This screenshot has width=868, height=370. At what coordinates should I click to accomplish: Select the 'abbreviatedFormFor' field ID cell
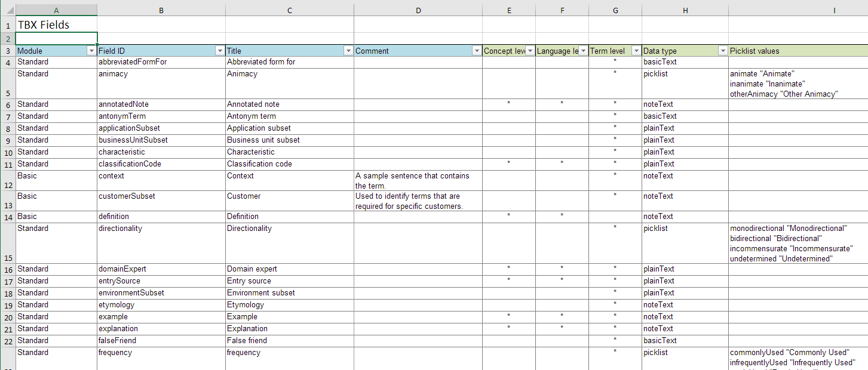(161, 62)
